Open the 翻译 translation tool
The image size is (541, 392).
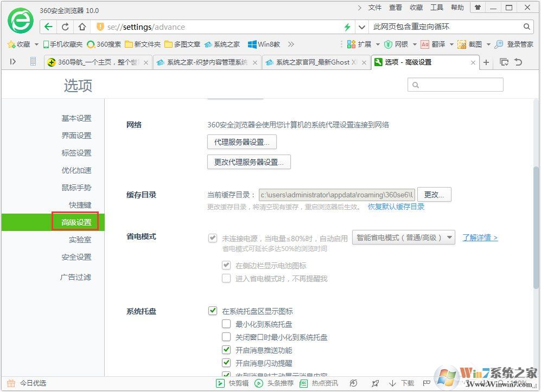click(437, 44)
